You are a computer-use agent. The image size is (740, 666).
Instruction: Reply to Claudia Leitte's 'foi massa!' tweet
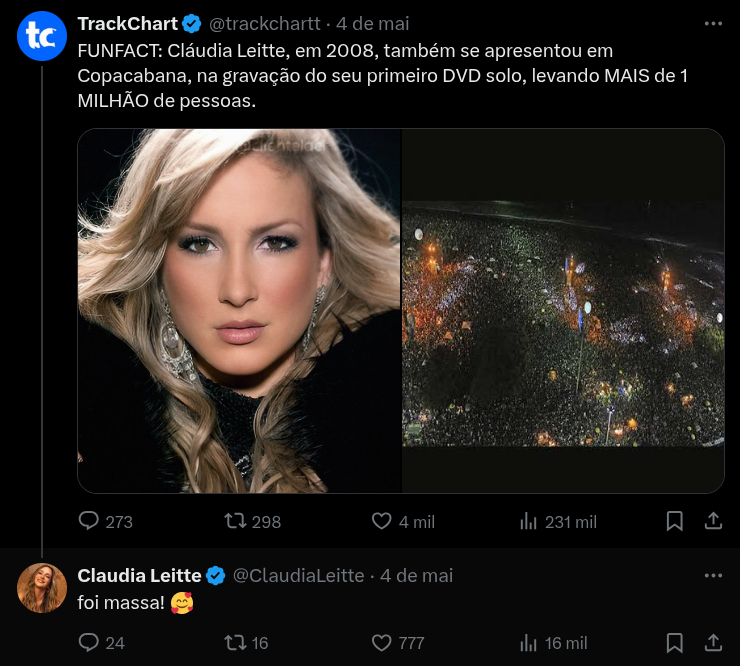point(90,642)
